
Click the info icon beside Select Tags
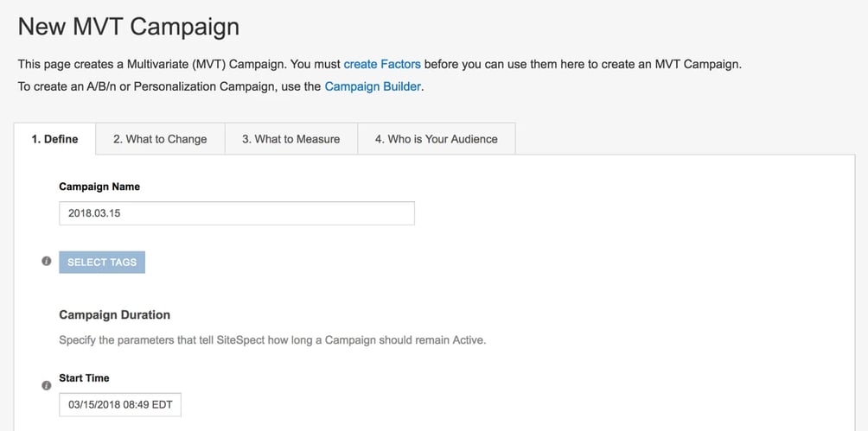pos(47,262)
